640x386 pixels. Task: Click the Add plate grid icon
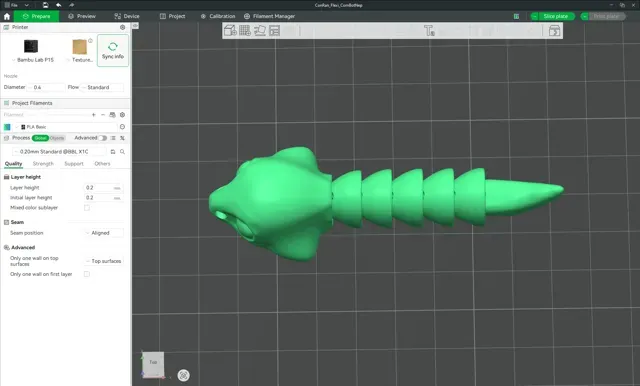click(x=245, y=31)
